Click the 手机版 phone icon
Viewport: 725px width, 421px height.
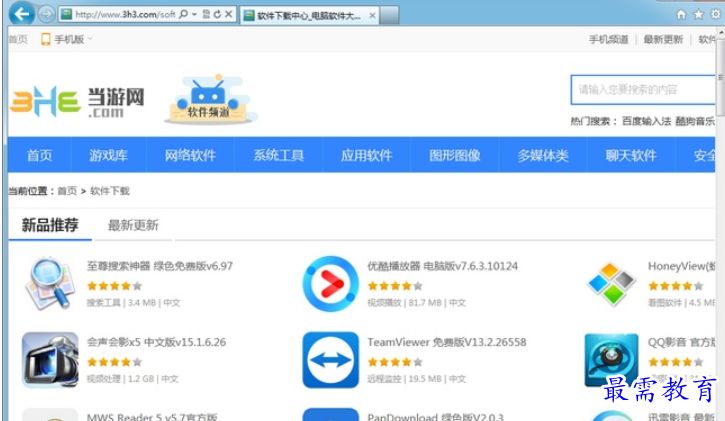[x=45, y=39]
